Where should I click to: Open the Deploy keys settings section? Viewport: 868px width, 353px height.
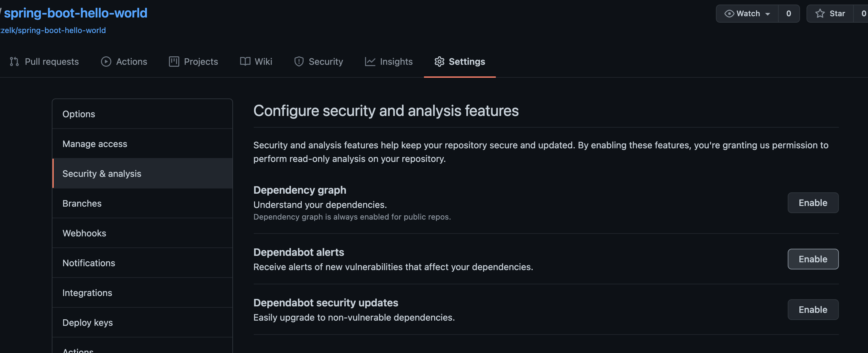point(87,321)
